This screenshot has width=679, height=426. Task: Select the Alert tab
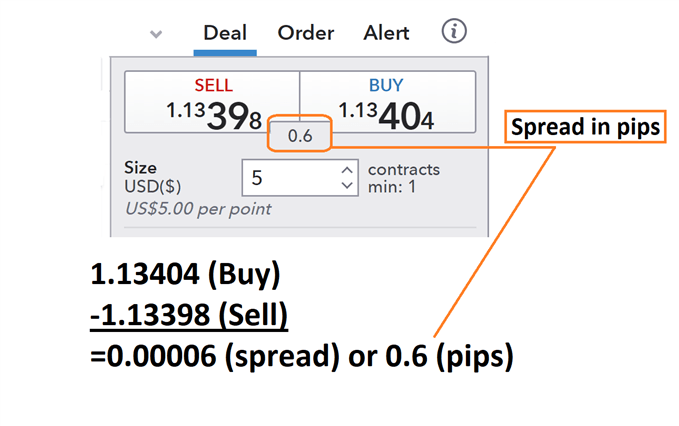point(386,33)
